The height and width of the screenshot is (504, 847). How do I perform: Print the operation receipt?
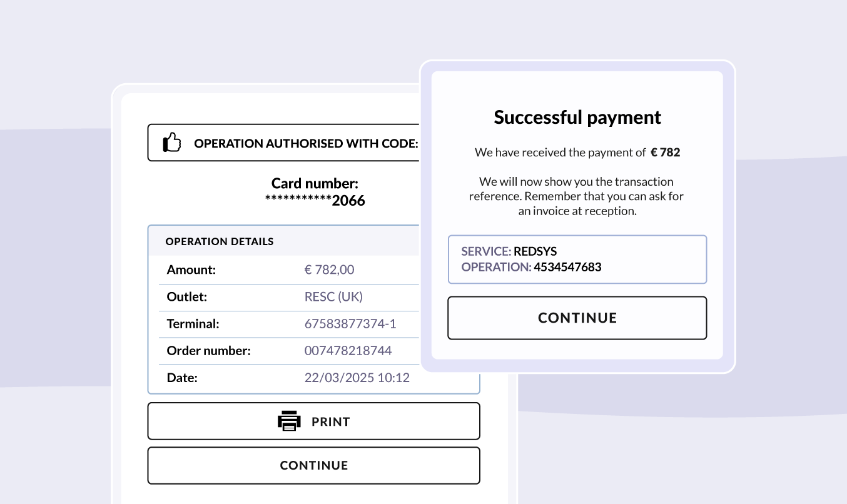[313, 421]
